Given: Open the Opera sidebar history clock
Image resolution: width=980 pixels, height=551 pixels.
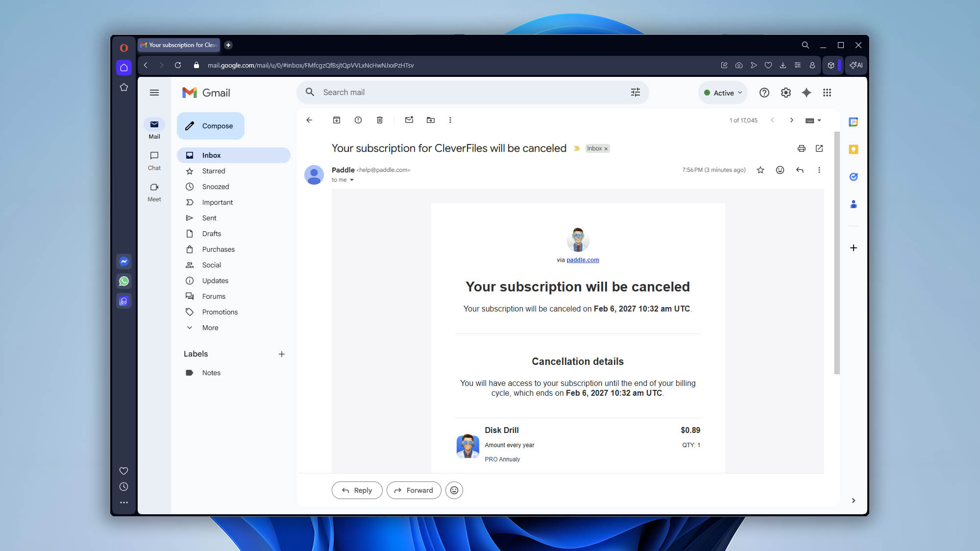Looking at the screenshot, I should point(124,487).
